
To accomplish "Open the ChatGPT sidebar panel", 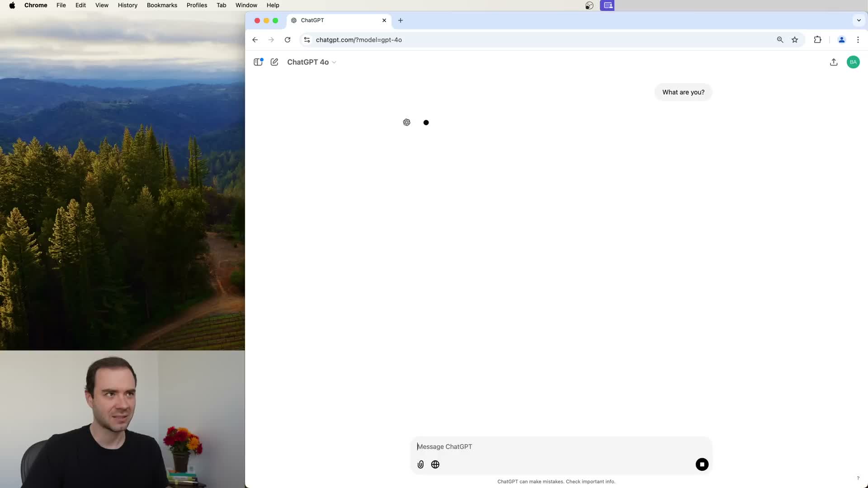I will click(258, 62).
